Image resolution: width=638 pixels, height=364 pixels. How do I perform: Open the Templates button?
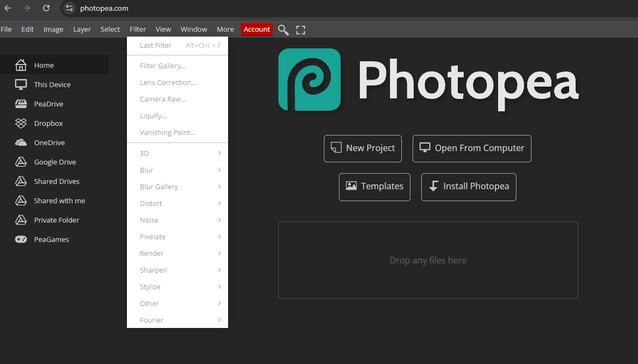tap(374, 187)
